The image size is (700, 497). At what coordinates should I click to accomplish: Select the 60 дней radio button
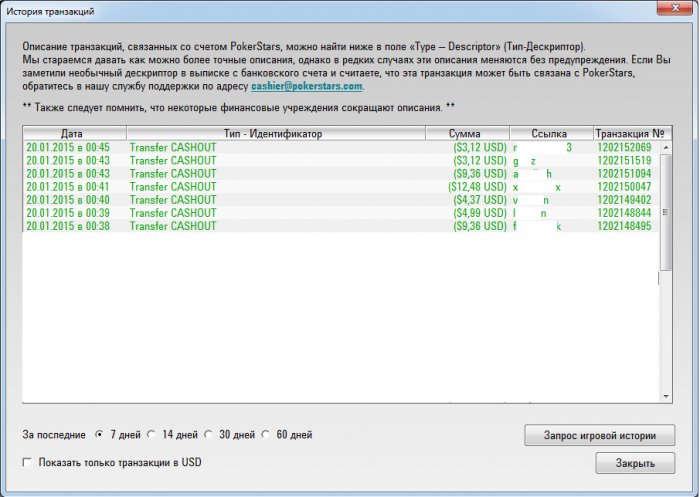pos(266,434)
